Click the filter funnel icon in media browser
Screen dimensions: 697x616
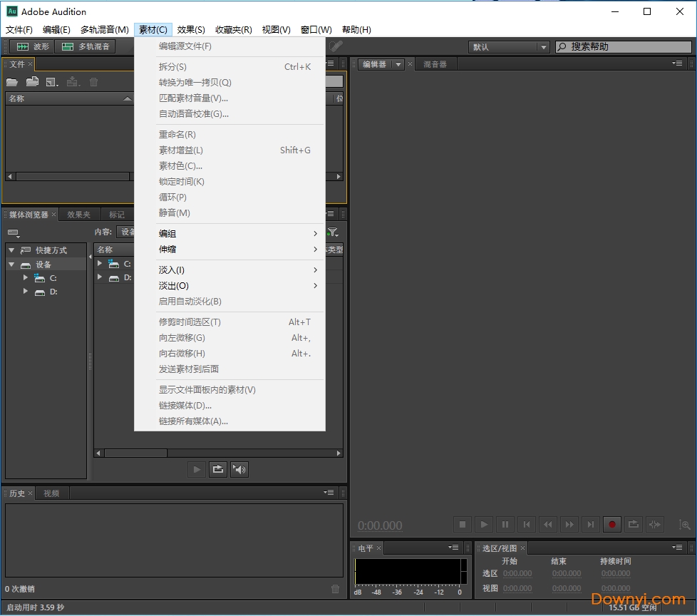coord(333,232)
